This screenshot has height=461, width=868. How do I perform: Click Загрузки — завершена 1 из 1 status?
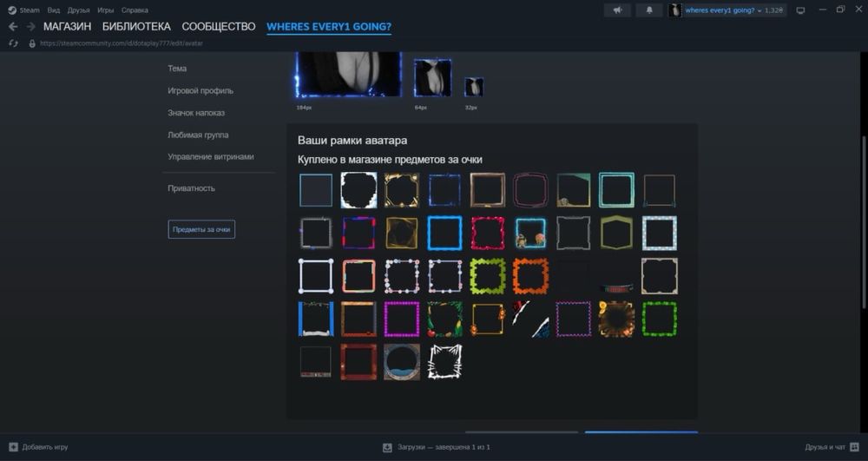click(444, 447)
